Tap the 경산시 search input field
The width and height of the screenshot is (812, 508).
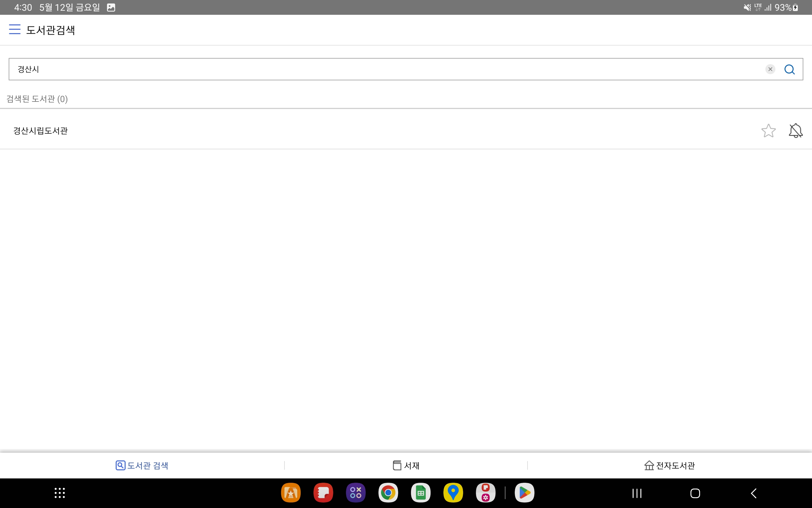click(x=369, y=69)
